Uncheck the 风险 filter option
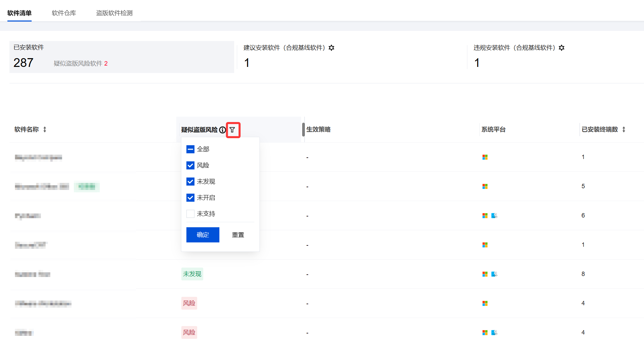Image resolution: width=644 pixels, height=355 pixels. point(190,165)
